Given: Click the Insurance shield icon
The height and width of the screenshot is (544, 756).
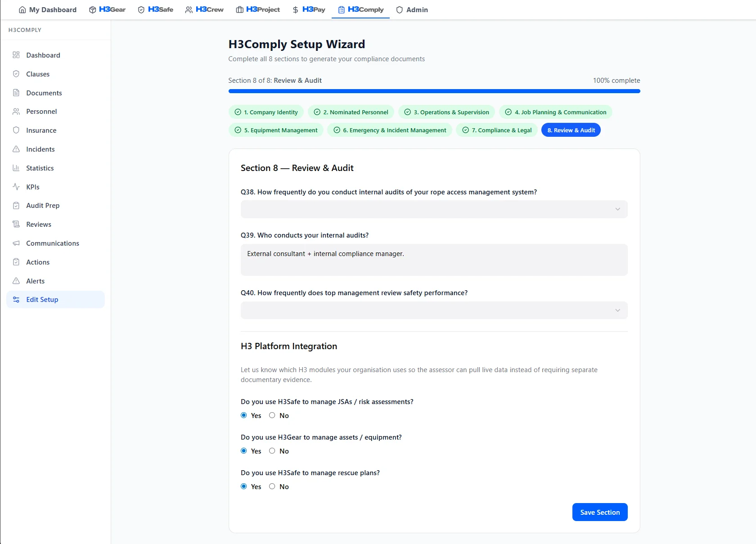Looking at the screenshot, I should [16, 130].
